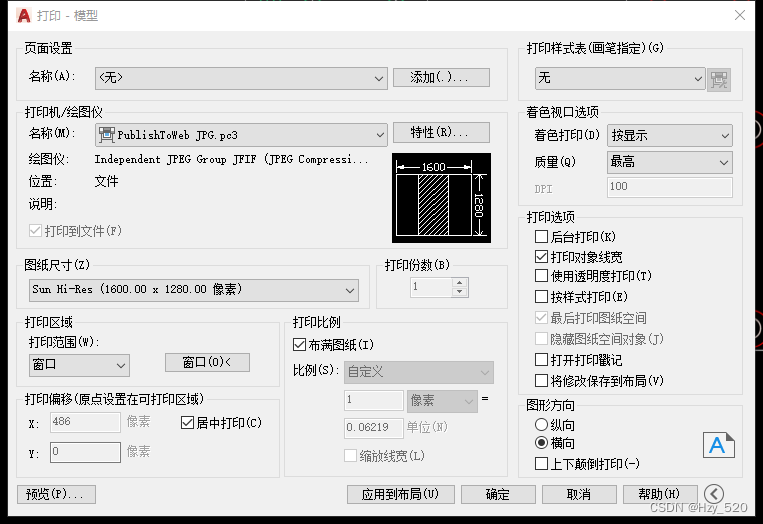Click 预览(P)... preview button
Image resolution: width=763 pixels, height=524 pixels.
56,494
